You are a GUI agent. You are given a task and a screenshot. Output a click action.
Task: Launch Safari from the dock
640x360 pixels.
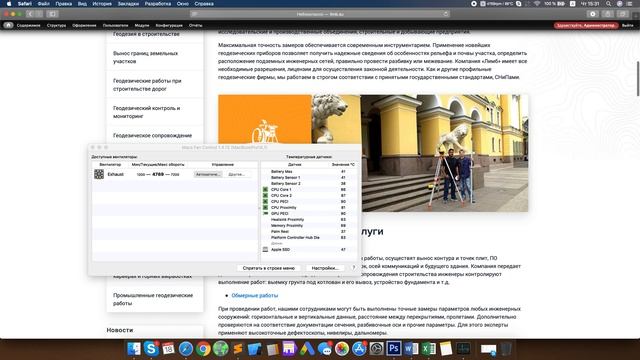tap(186, 349)
